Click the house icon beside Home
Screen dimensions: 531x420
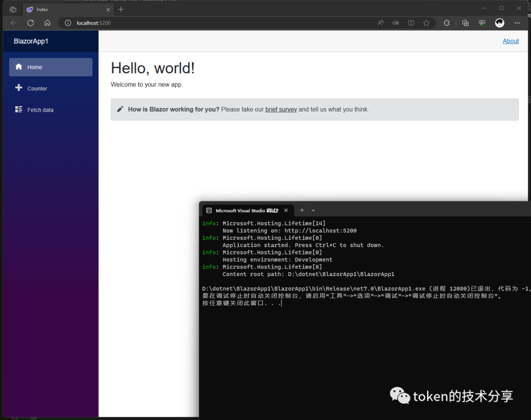(19, 66)
